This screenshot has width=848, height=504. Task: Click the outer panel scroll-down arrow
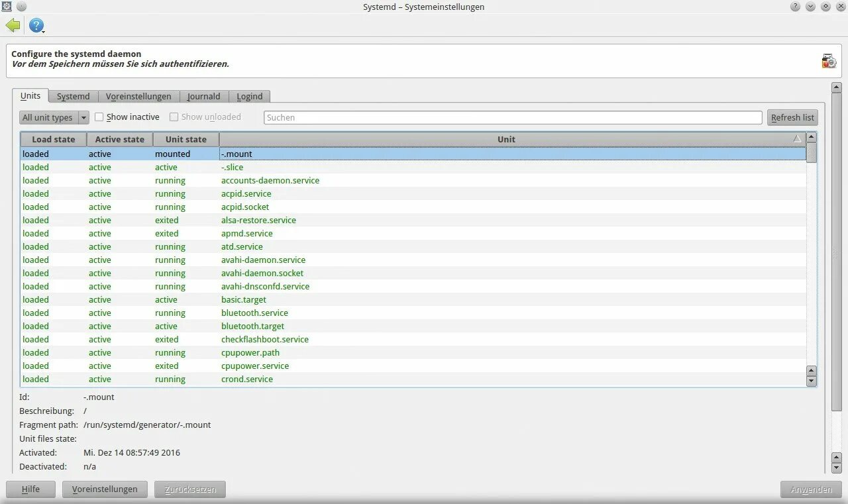click(x=836, y=468)
